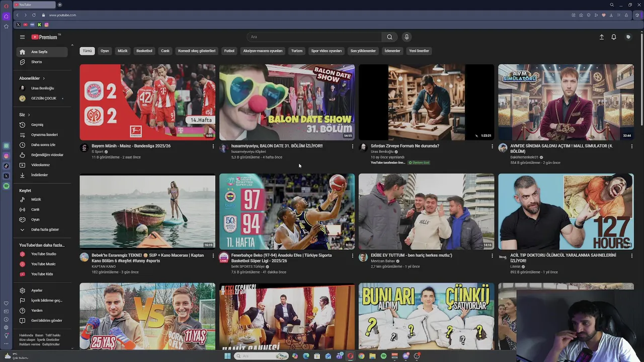The height and width of the screenshot is (362, 644).
Task: Open İçerik bildirme geçmişi flag item
Action: click(x=42, y=300)
